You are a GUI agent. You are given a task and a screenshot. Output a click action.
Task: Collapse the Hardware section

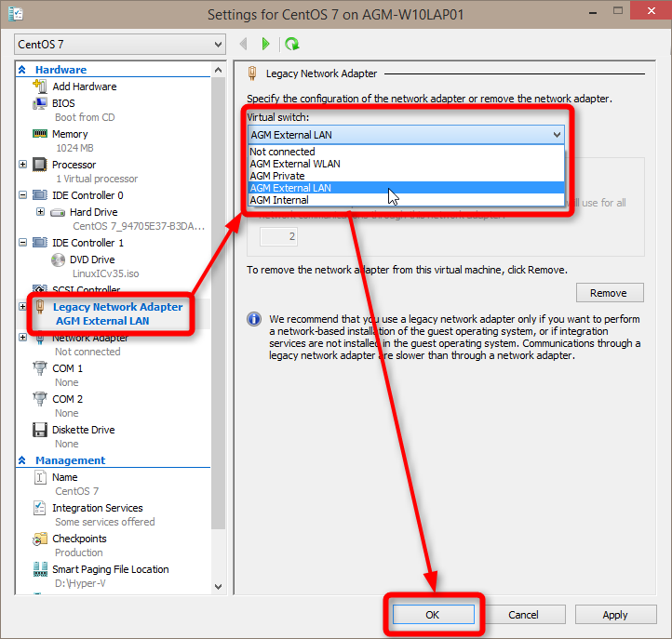coord(22,70)
